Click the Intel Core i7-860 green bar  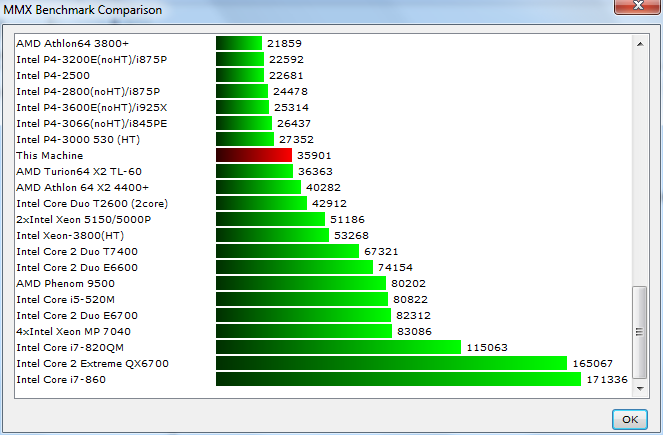point(398,379)
